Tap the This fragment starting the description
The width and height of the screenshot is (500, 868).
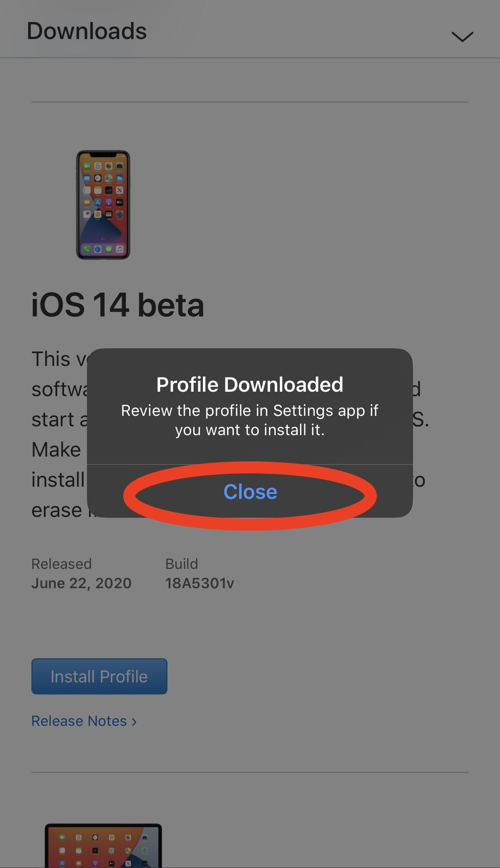pyautogui.click(x=51, y=359)
